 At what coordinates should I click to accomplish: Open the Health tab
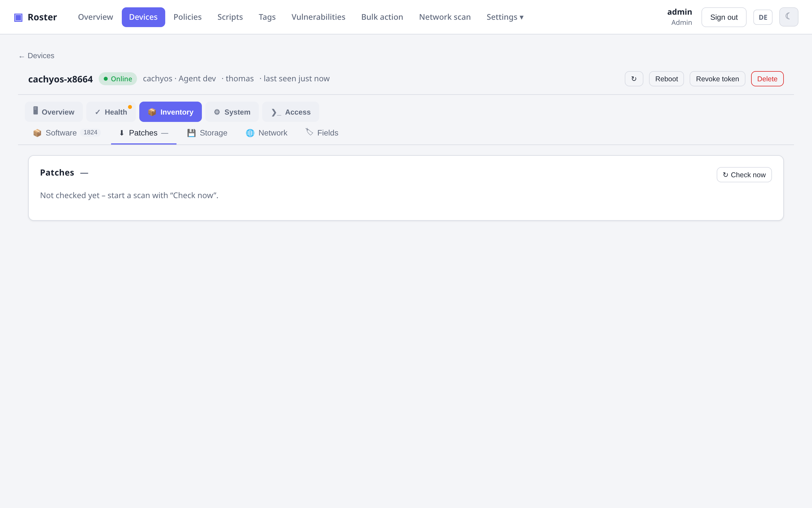click(111, 112)
